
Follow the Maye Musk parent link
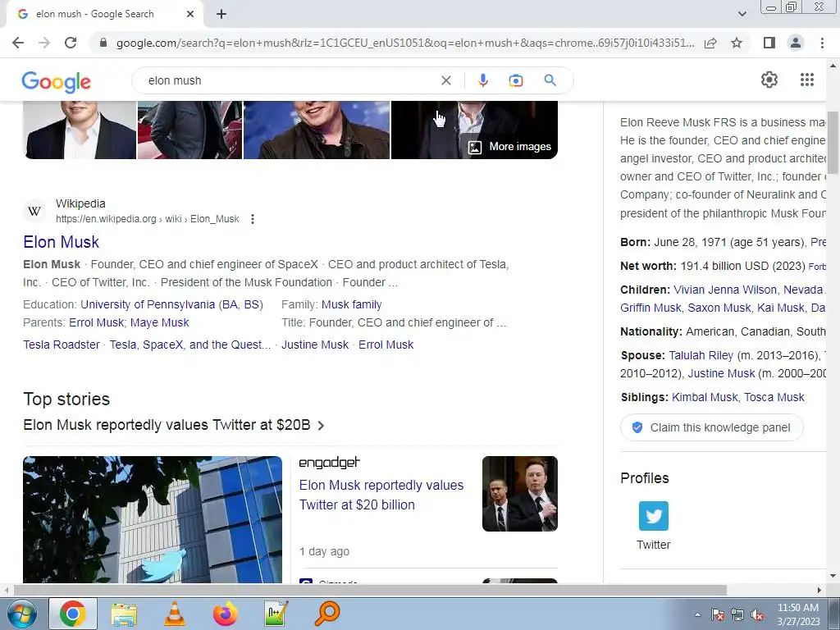point(160,323)
